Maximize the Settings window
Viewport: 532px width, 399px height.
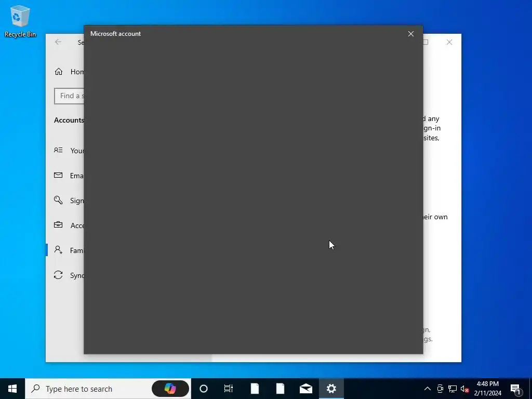click(x=425, y=42)
